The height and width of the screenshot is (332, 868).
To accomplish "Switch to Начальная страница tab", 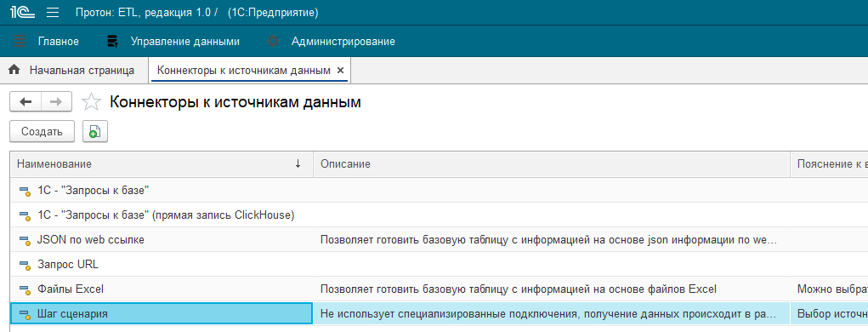I will point(82,71).
